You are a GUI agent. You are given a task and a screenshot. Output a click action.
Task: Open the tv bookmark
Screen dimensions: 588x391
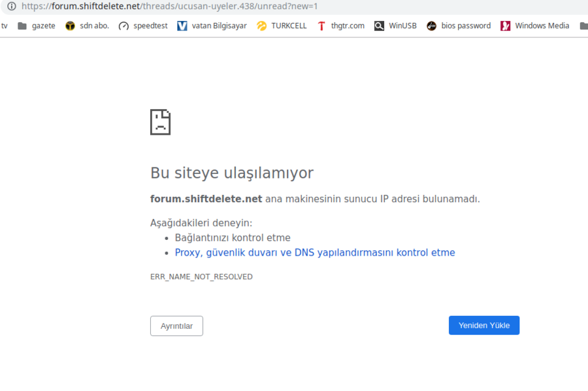pyautogui.click(x=4, y=25)
